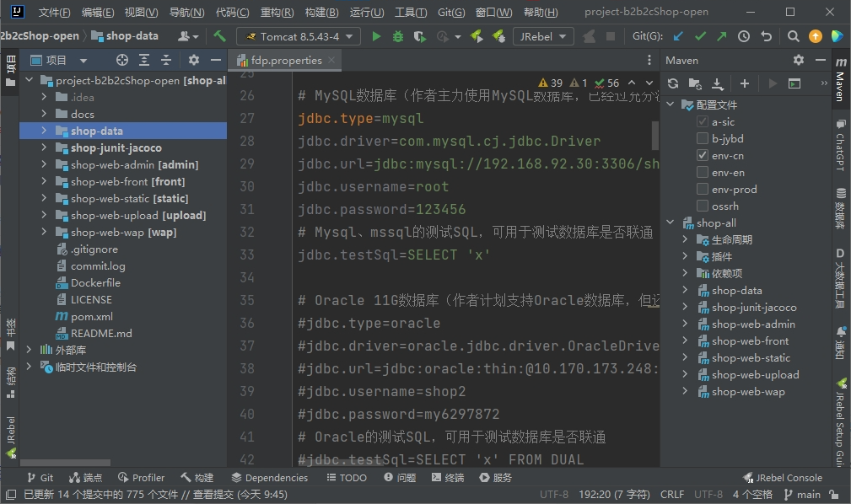Collapse all nodes in the Project panel
This screenshot has height=504, width=851.
tap(166, 60)
